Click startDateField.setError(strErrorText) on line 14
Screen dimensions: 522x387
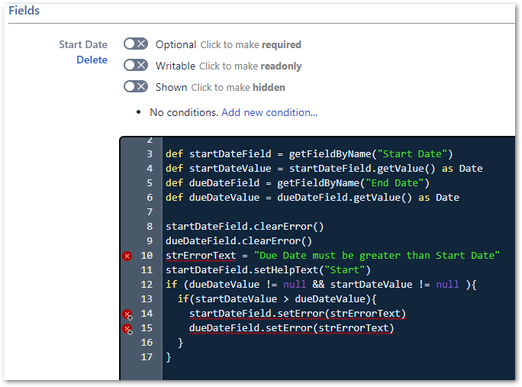[298, 314]
